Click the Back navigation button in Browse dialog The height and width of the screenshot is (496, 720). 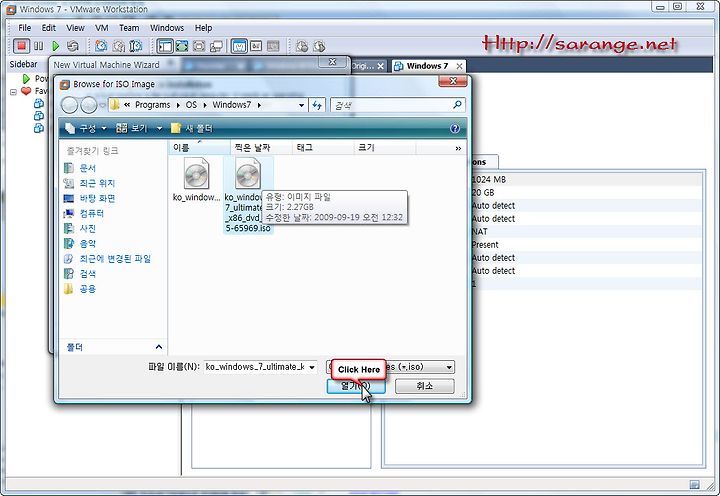tap(69, 105)
